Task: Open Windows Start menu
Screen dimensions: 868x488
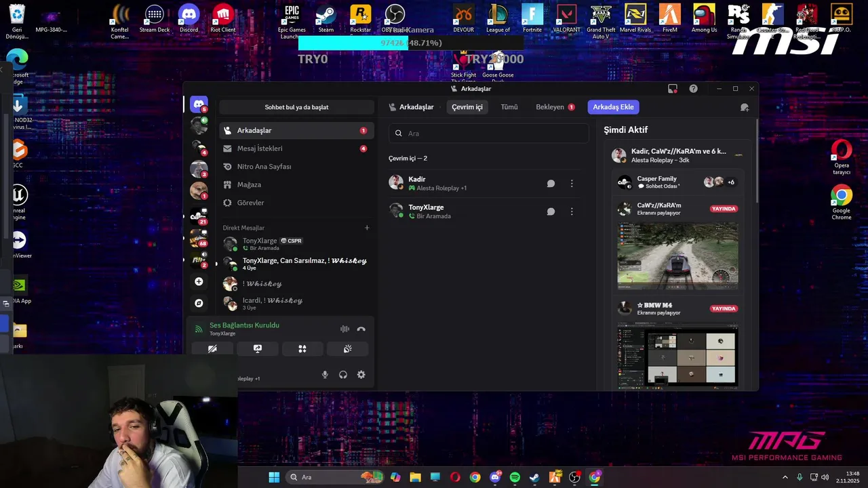Action: (x=274, y=477)
